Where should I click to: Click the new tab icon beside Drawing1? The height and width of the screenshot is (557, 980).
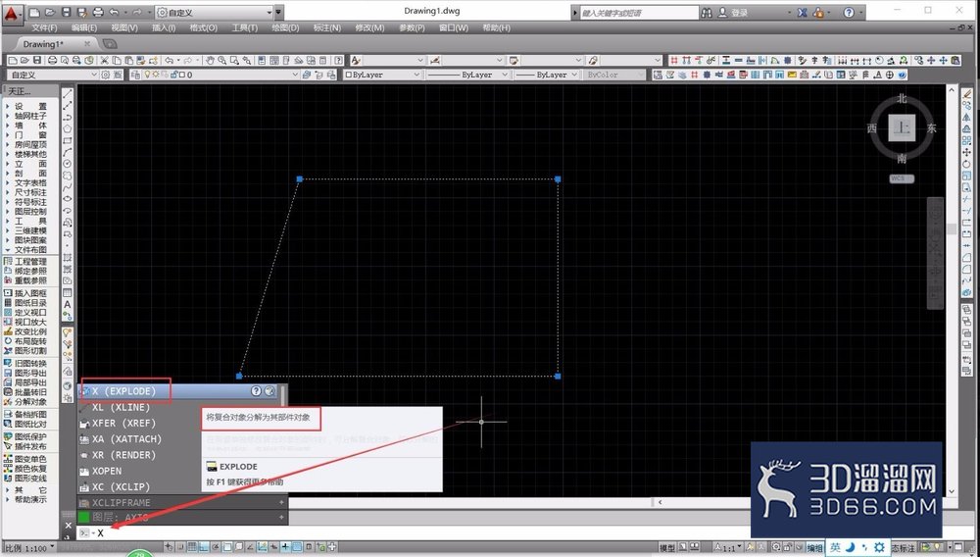tap(110, 44)
